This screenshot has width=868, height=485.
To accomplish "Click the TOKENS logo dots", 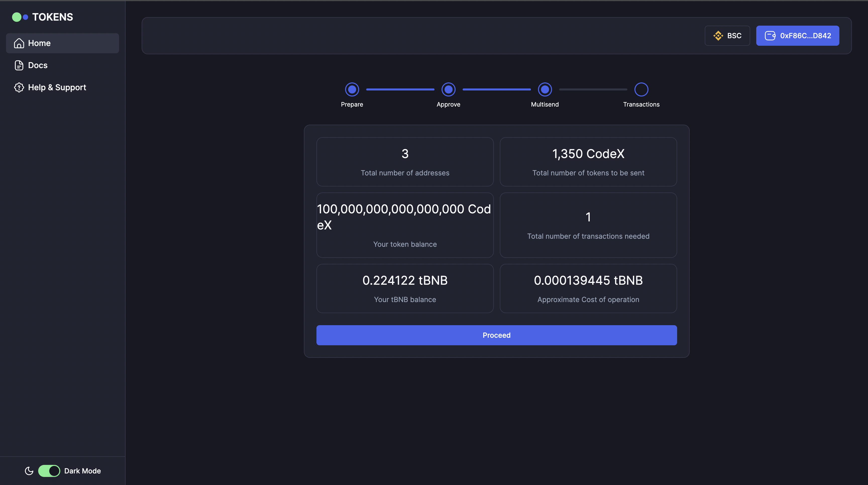I will (20, 17).
